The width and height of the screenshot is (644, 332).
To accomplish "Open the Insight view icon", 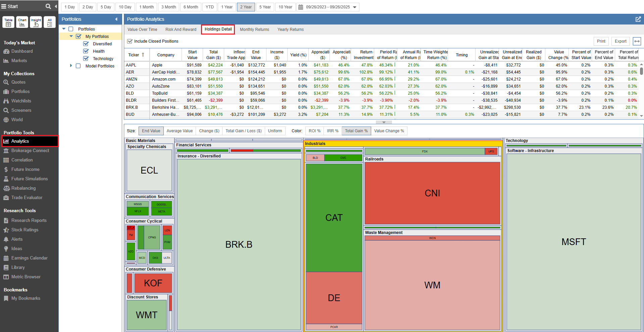I will point(36,22).
